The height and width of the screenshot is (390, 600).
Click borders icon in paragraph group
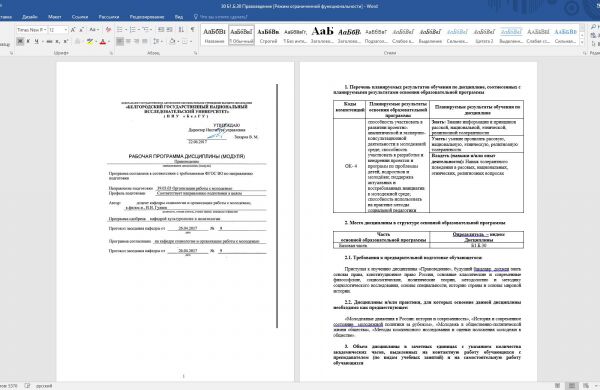tap(184, 41)
